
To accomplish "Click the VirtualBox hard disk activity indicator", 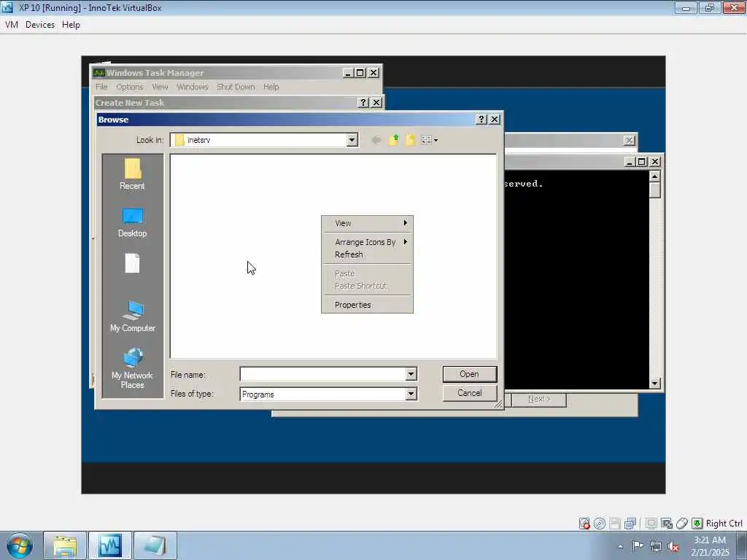I will 584,524.
